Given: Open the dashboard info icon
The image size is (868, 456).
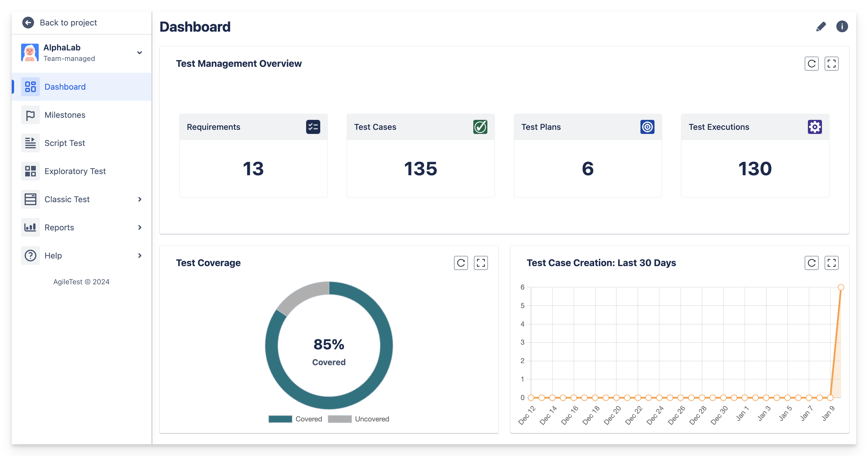Looking at the screenshot, I should pos(842,27).
